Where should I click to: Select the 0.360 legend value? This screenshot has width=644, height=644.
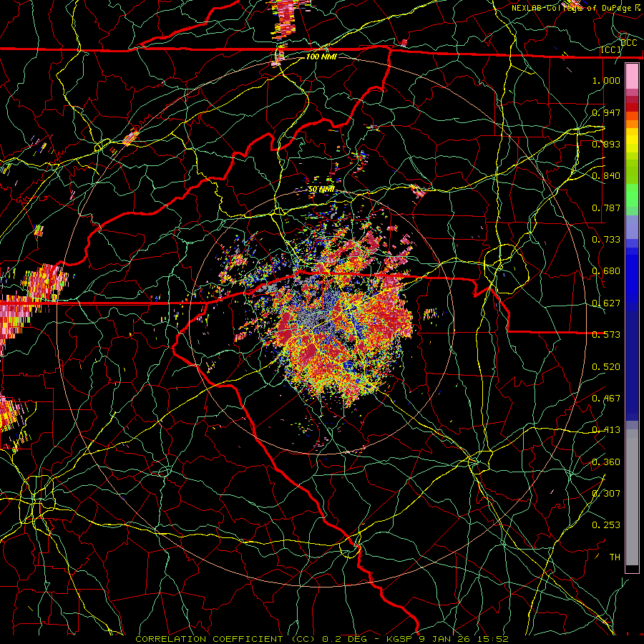click(606, 462)
